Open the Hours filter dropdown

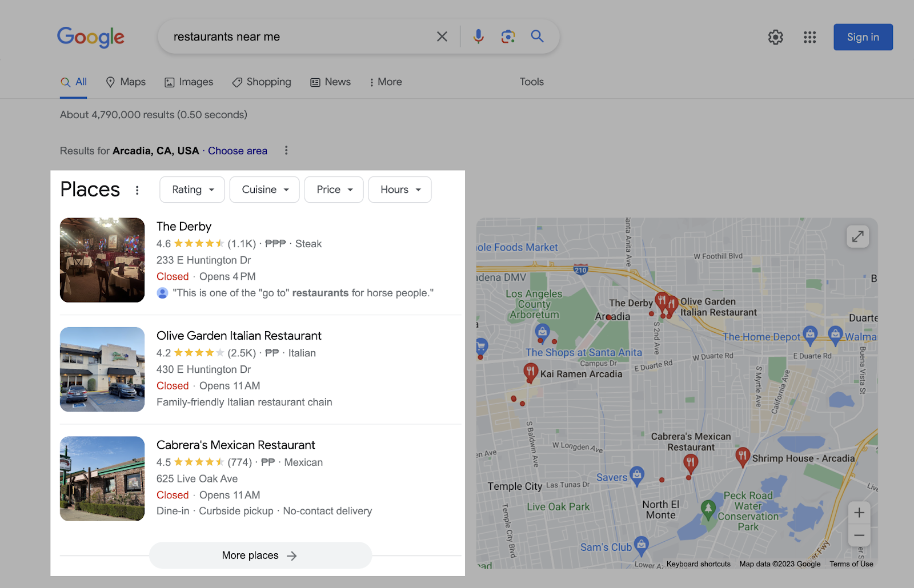(399, 189)
